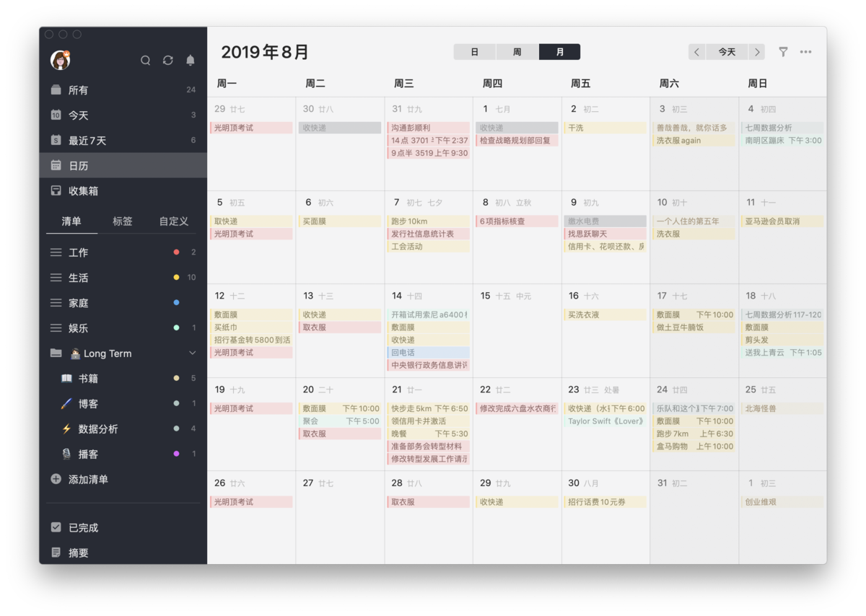Click the yellow dot next to 生活
This screenshot has height=616, width=866.
click(x=177, y=278)
